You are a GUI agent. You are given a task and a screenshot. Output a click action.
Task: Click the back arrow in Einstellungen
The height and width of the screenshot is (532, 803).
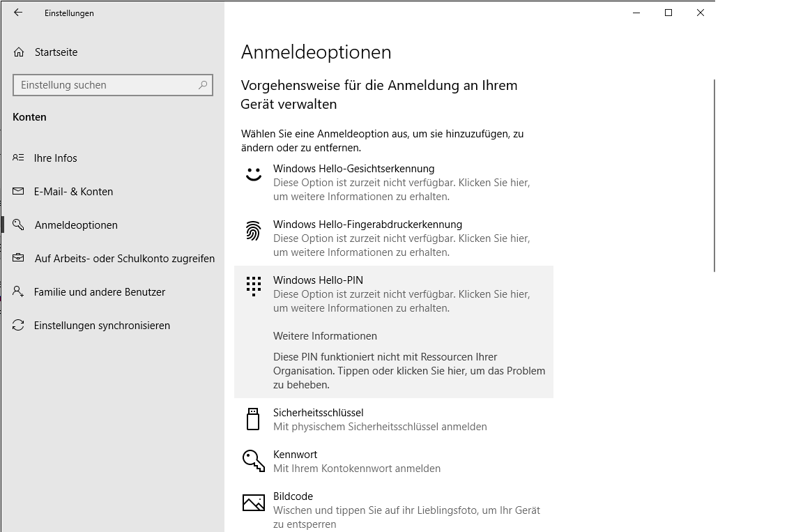[18, 13]
